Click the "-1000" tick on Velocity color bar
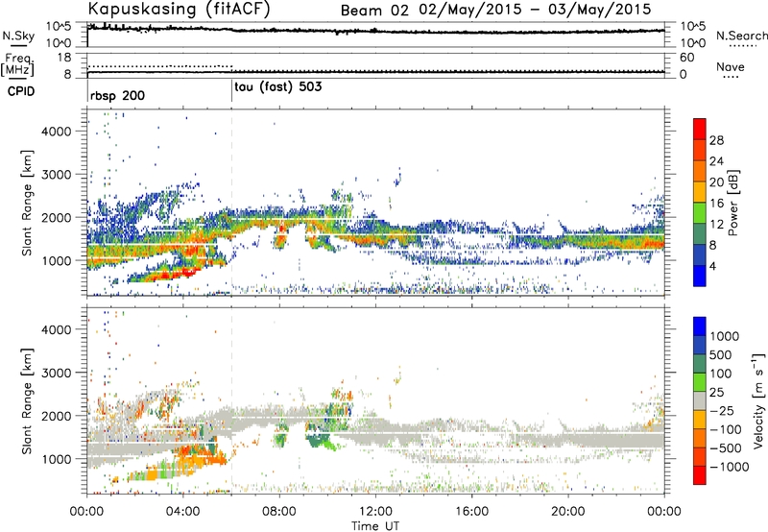This screenshot has width=768, height=532. click(x=729, y=467)
